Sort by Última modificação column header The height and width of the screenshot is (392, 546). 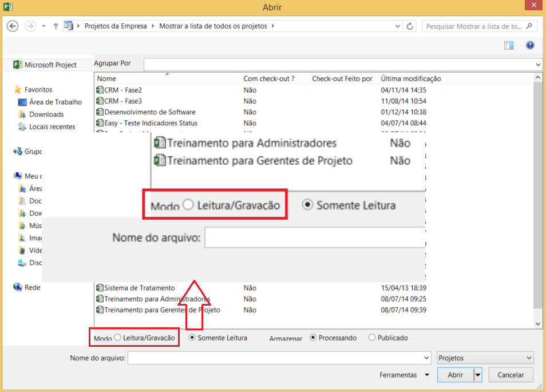(x=412, y=78)
